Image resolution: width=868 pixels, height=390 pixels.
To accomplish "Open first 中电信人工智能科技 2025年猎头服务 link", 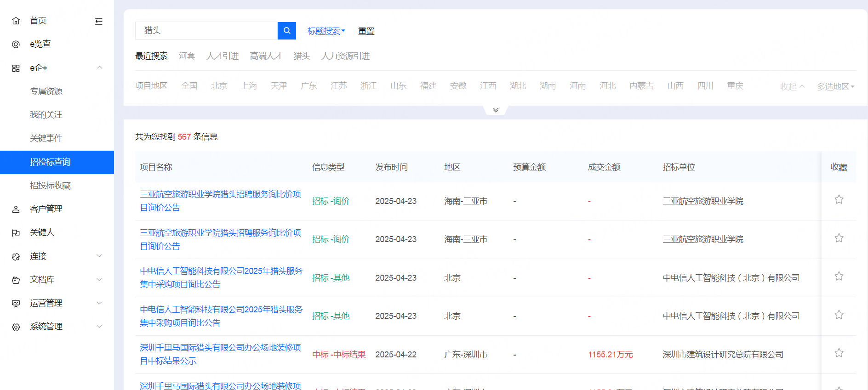I will click(x=221, y=278).
